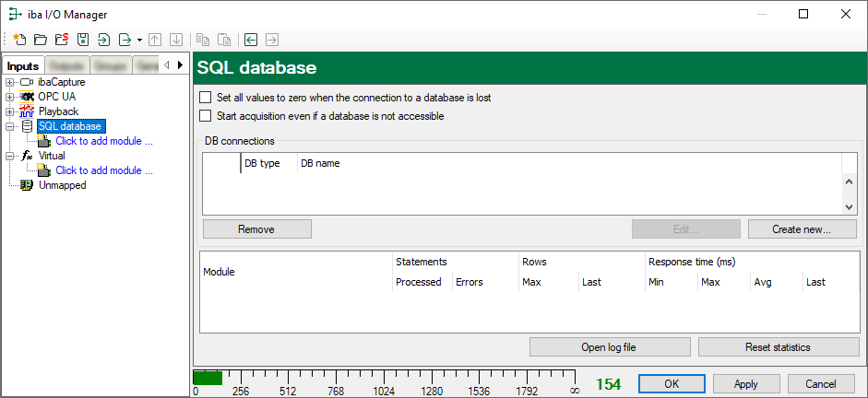Expand the OPC UA tree node
This screenshot has width=868, height=398.
[9, 97]
